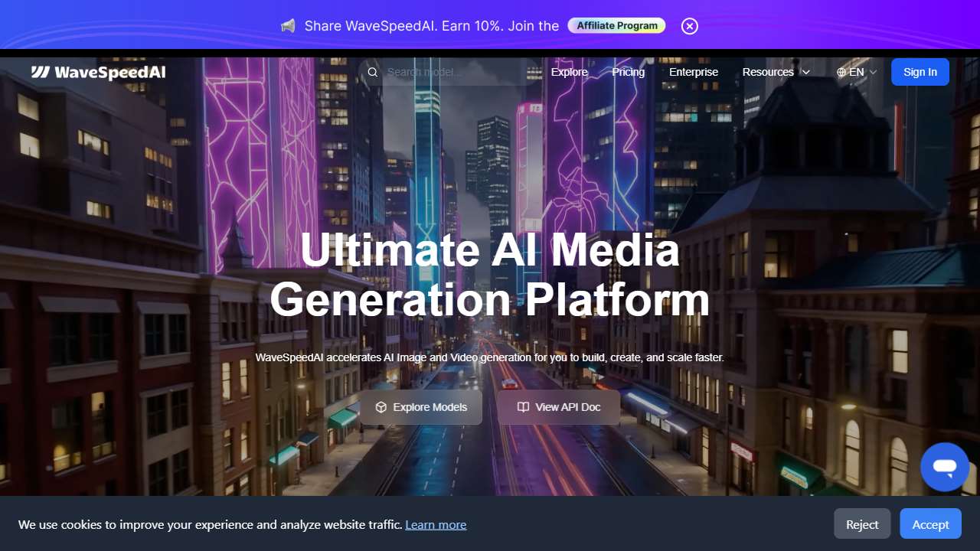Expand the chevron beside Resources
The width and height of the screenshot is (980, 551).
(805, 72)
